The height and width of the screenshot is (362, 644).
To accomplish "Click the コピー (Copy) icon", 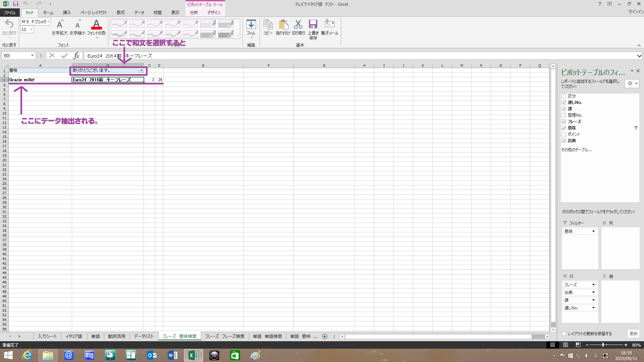I will tap(268, 25).
